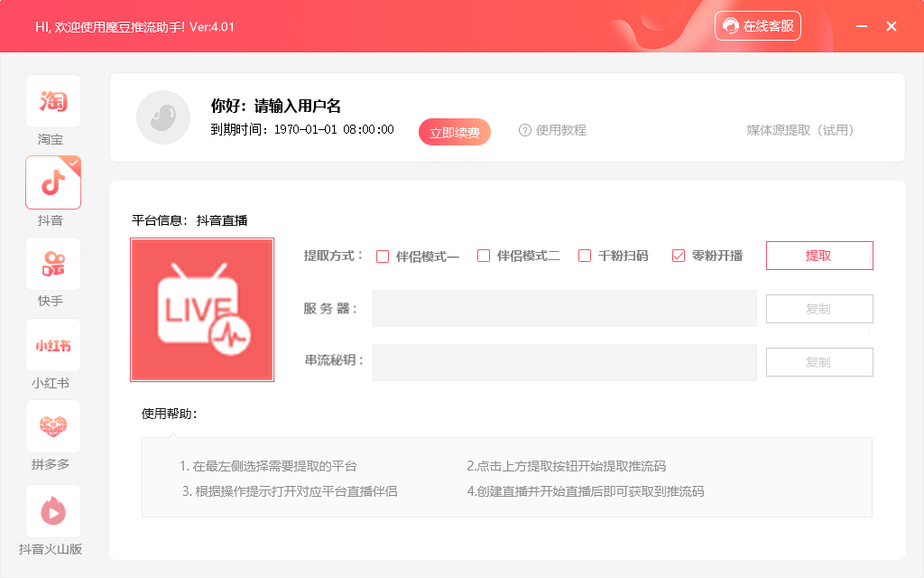924x578 pixels.
Task: Click the 立即续费 renewal button
Action: (454, 131)
